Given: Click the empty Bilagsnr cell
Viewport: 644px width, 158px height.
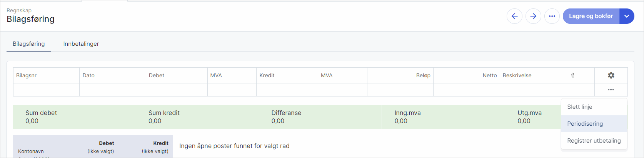Looking at the screenshot, I should coord(46,90).
